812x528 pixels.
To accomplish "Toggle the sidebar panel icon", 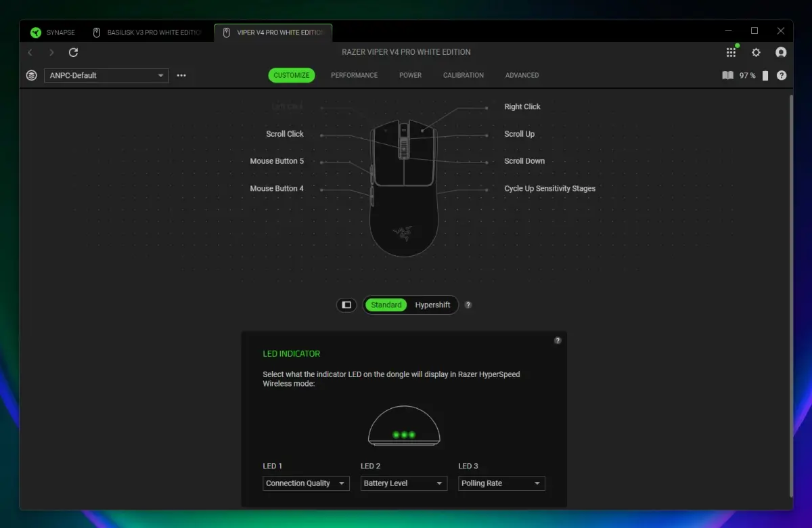I will tap(346, 305).
